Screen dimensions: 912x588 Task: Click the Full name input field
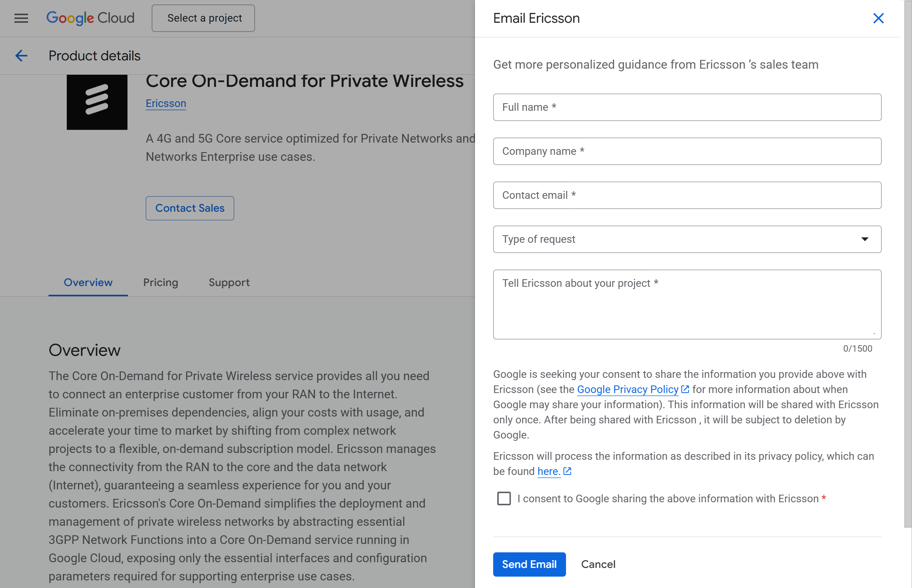[x=687, y=107]
